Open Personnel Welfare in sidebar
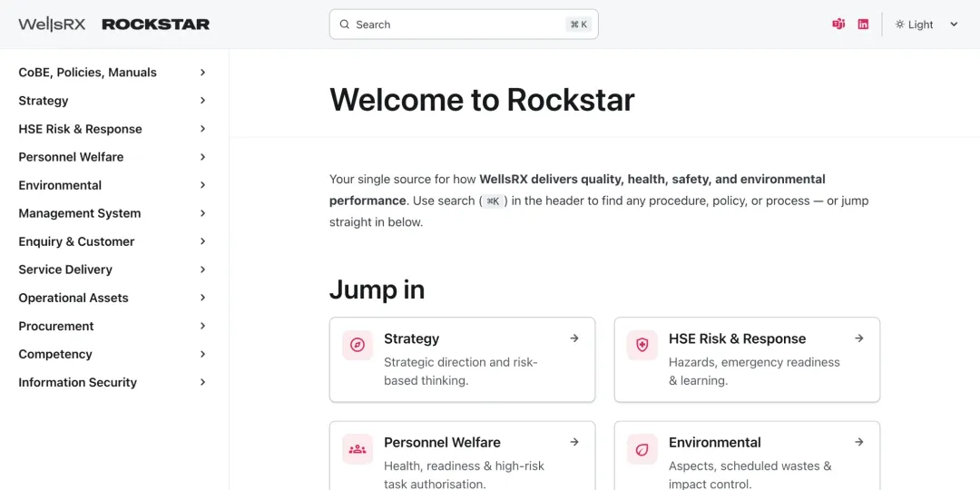 71,157
